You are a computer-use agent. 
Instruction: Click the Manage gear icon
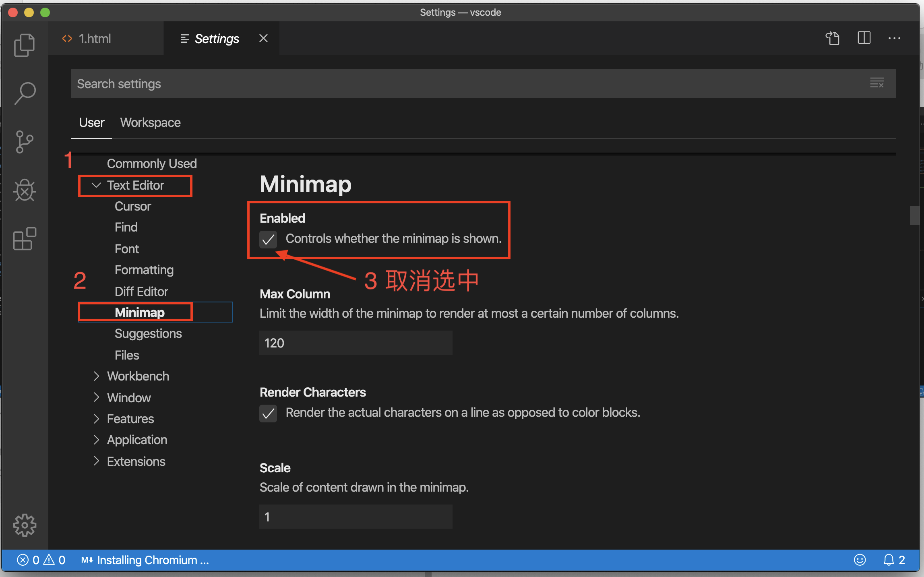click(25, 525)
